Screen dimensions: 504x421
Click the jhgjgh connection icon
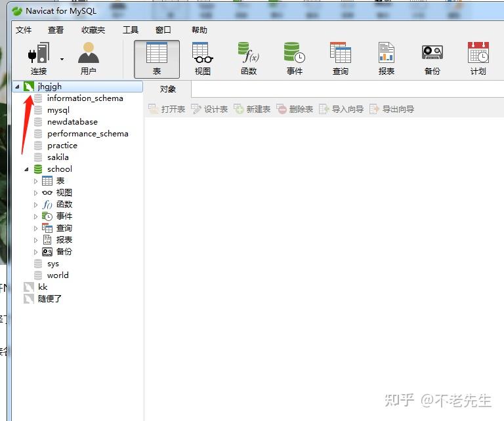(29, 87)
